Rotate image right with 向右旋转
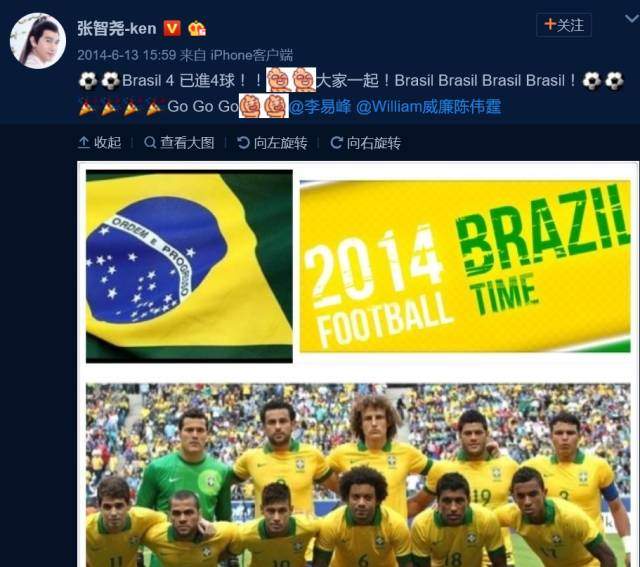 pyautogui.click(x=366, y=142)
